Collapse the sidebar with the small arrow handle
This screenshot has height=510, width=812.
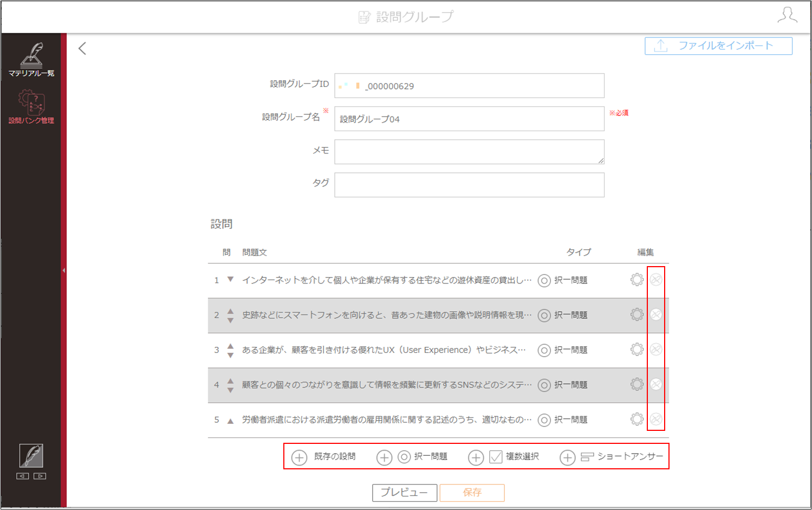pos(63,270)
